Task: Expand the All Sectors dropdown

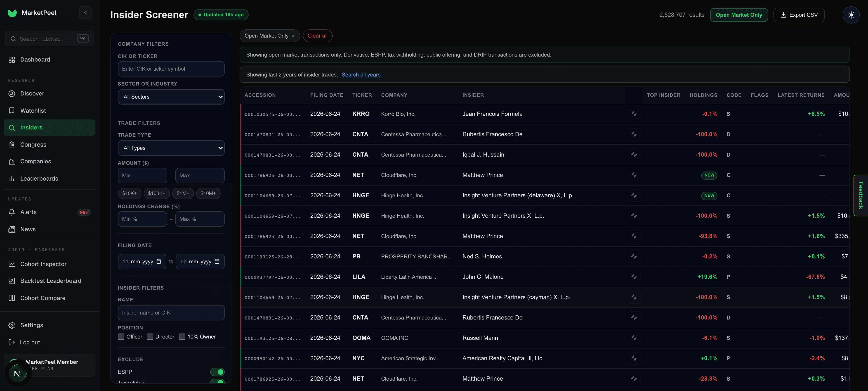Action: point(171,97)
